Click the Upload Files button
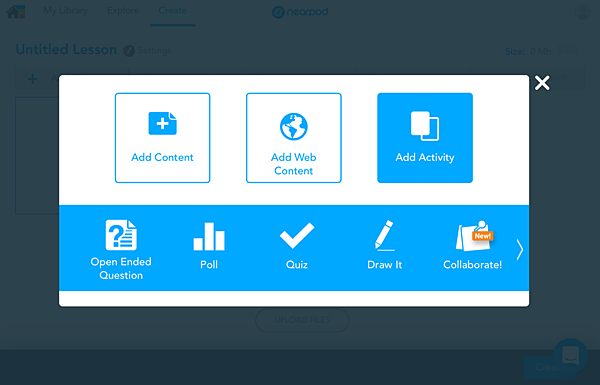The width and height of the screenshot is (600, 385). pyautogui.click(x=302, y=320)
